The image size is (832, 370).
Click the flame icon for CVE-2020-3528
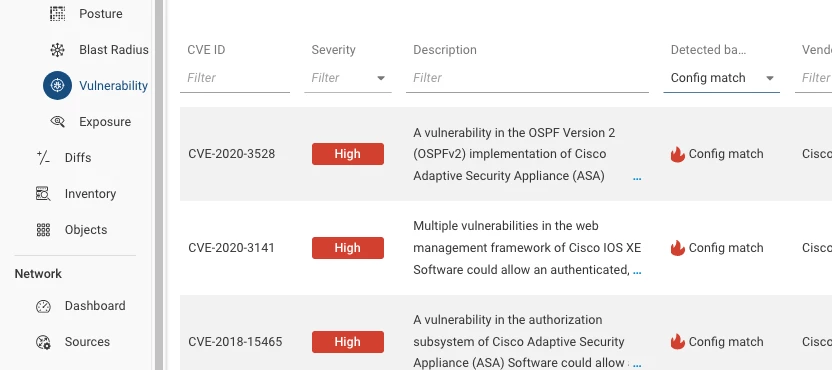pyautogui.click(x=678, y=154)
